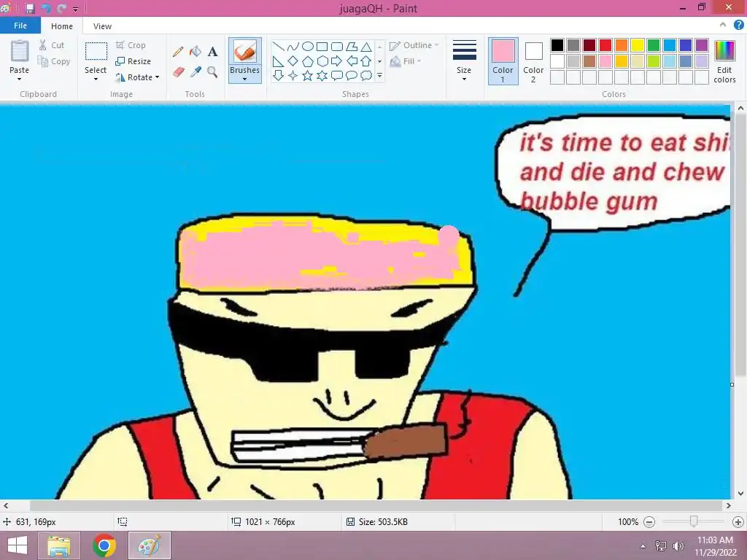
Task: Click the Brushes tool icon
Action: tap(245, 52)
